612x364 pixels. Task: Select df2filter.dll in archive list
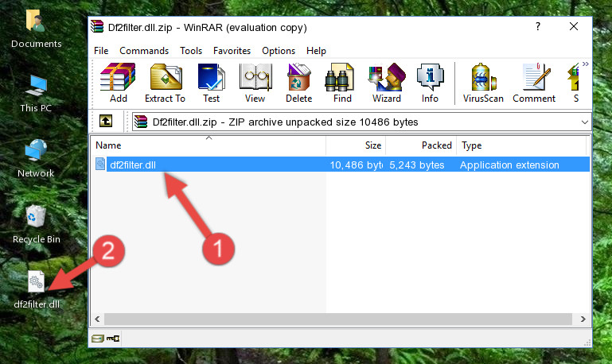click(133, 165)
